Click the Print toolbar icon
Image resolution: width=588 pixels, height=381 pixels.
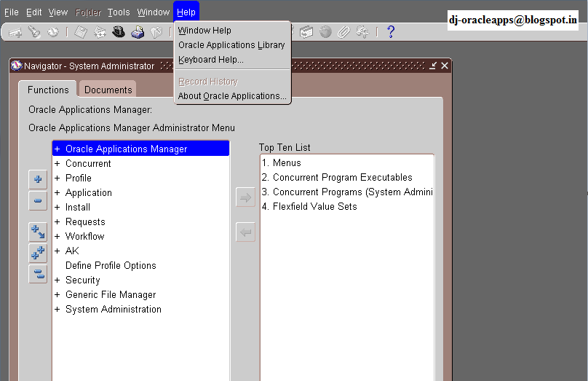138,32
